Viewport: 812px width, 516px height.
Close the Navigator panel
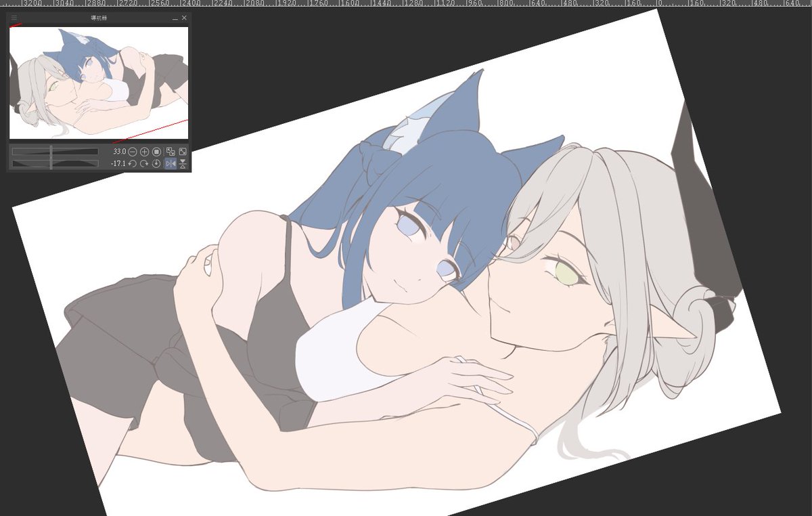click(184, 18)
